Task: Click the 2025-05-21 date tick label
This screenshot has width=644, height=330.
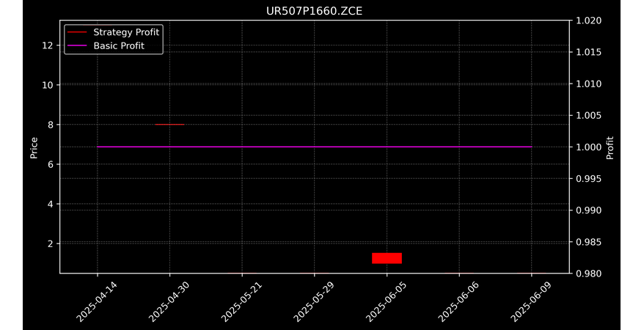Action: click(241, 302)
